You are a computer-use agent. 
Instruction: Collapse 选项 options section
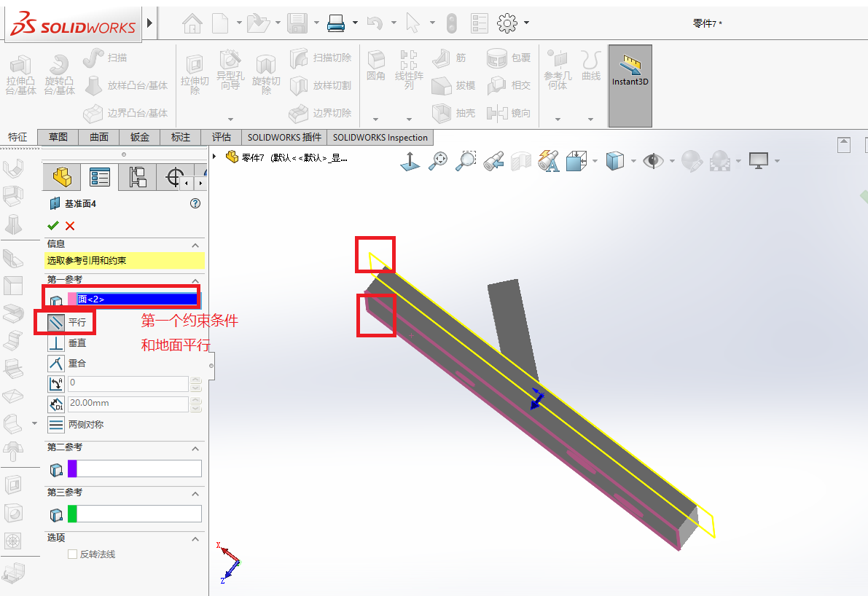tap(195, 539)
